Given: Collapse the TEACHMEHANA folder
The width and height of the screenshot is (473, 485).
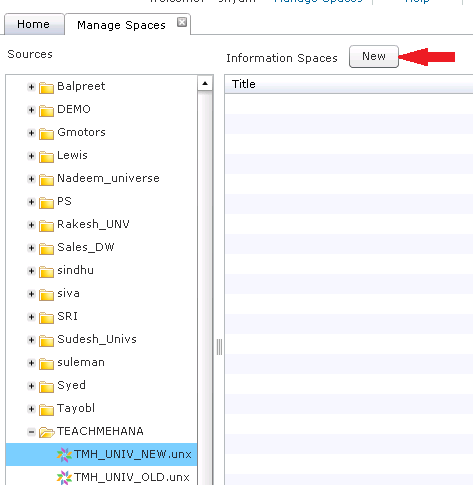Looking at the screenshot, I should (31, 432).
